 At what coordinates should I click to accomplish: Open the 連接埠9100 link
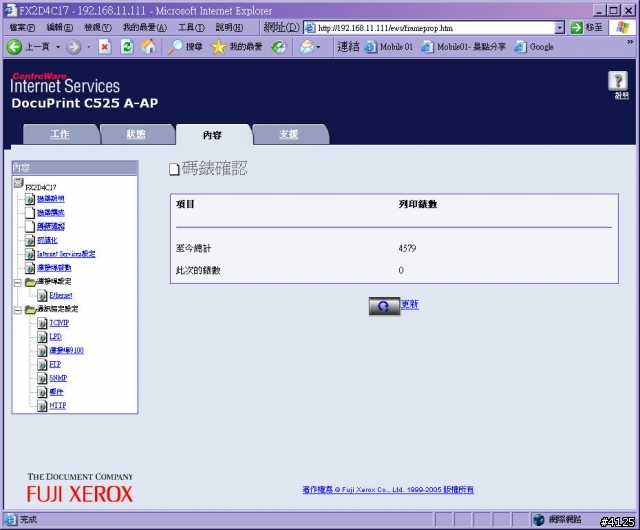click(67, 350)
